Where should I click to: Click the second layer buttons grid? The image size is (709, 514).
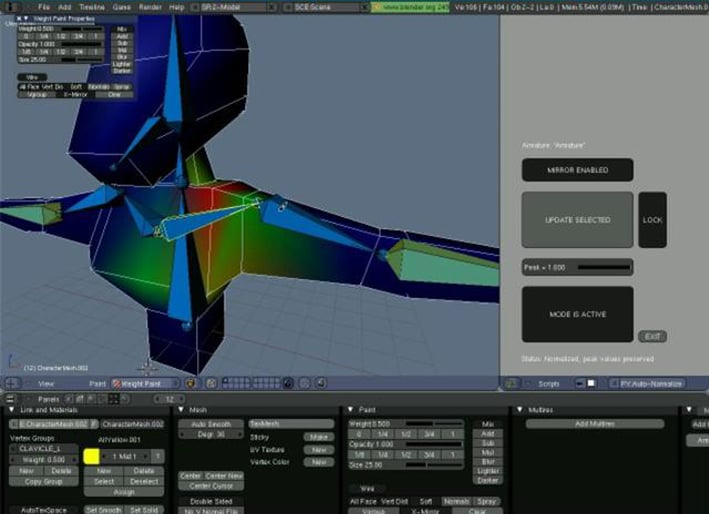coord(266,383)
